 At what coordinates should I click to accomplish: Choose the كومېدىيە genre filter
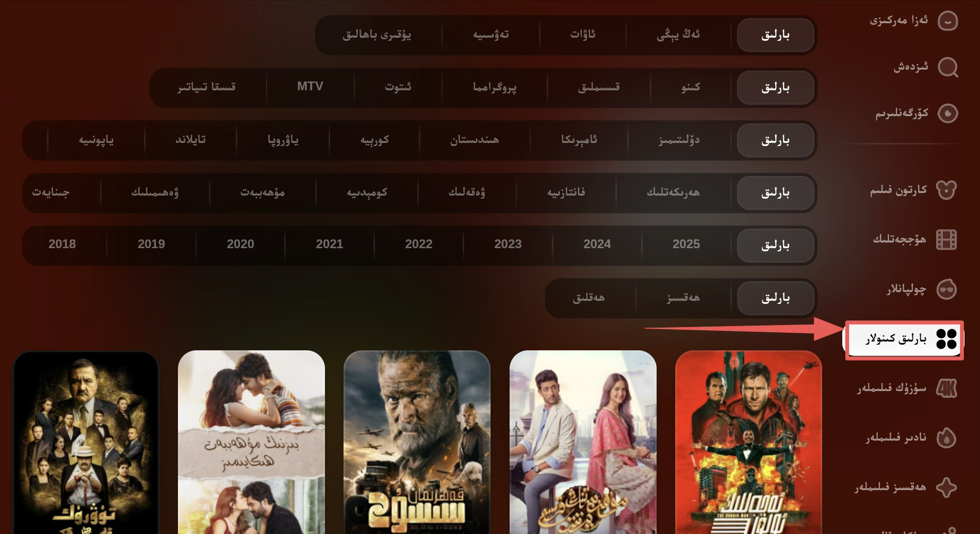coord(367,192)
